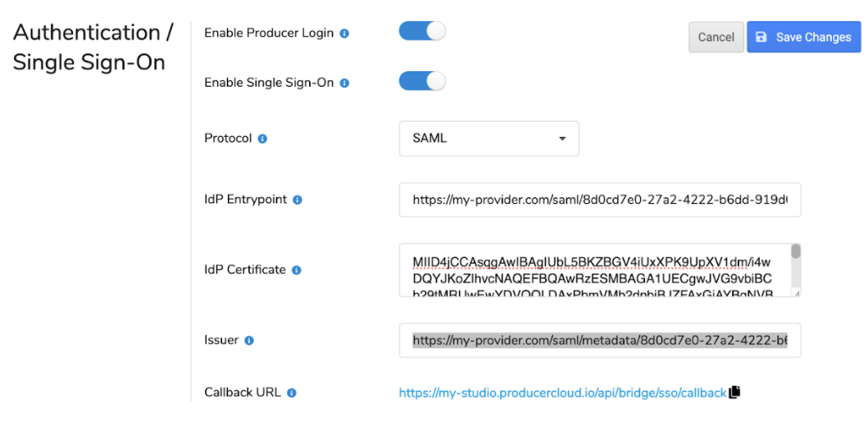
Task: Click the IdP Certificate scrollbar thumb
Action: tap(796, 251)
